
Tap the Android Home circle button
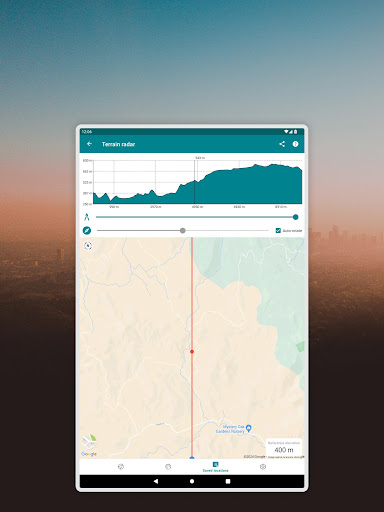point(192,481)
